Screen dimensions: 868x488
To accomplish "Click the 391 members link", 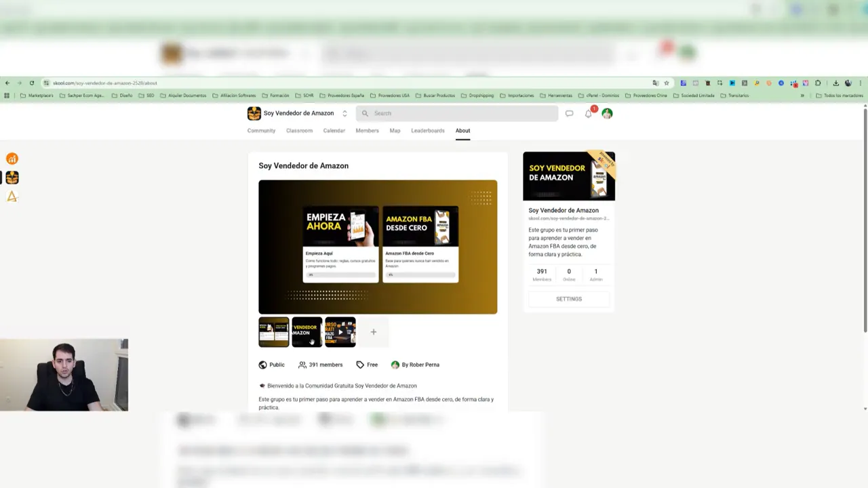I will (x=325, y=365).
